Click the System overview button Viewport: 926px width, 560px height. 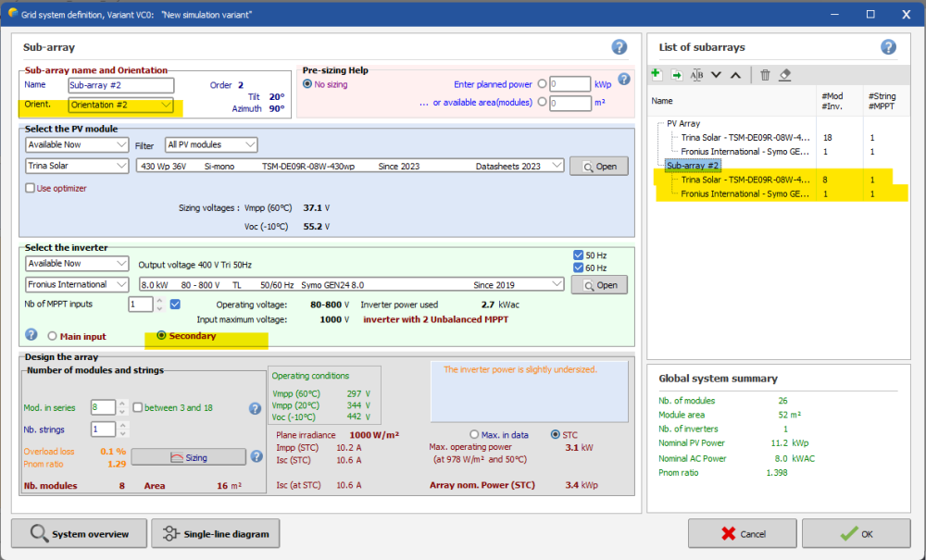click(x=79, y=533)
